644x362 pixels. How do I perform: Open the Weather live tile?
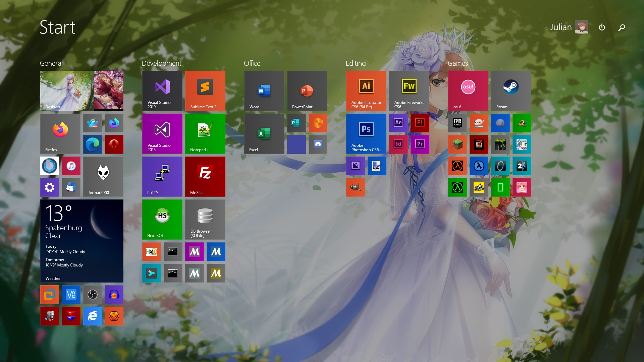pyautogui.click(x=82, y=241)
